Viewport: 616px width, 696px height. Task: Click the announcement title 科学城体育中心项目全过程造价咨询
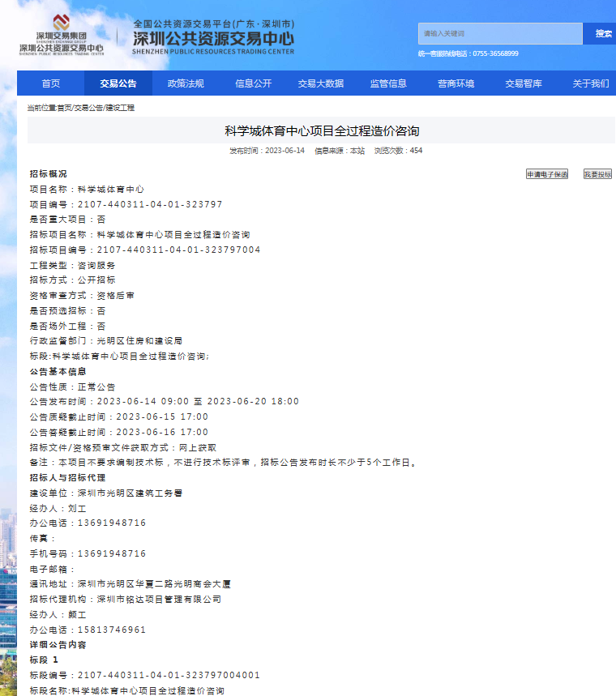coord(321,131)
